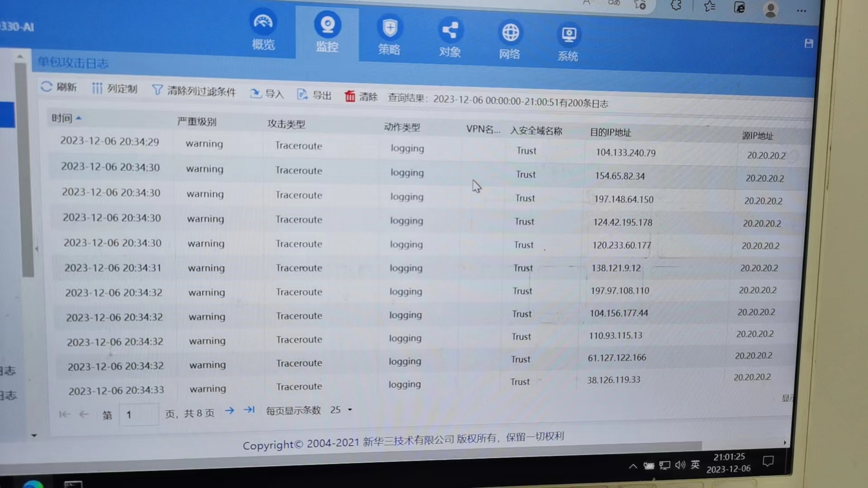This screenshot has height=488, width=868.
Task: Sort by the 严重级别 column header
Action: pos(197,122)
